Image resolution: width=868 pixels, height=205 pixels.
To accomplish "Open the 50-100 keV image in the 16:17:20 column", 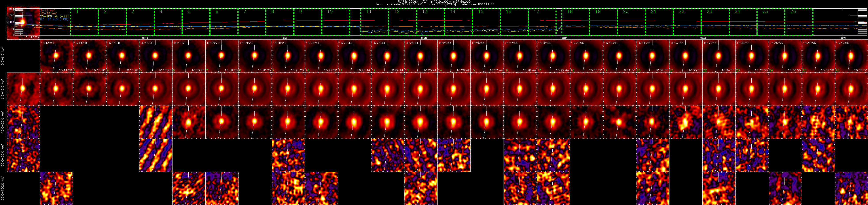I will coord(189,188).
